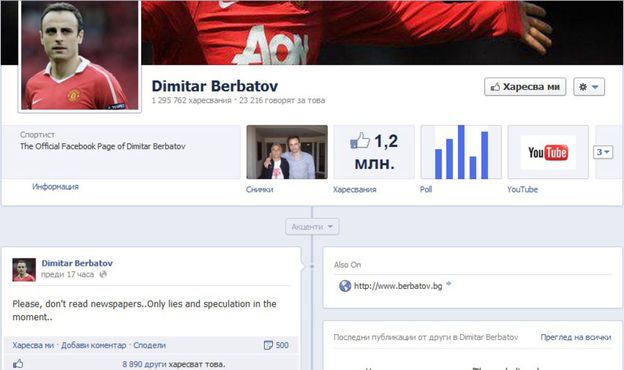Open the Dimitar Berbatov post author link

[x=77, y=263]
